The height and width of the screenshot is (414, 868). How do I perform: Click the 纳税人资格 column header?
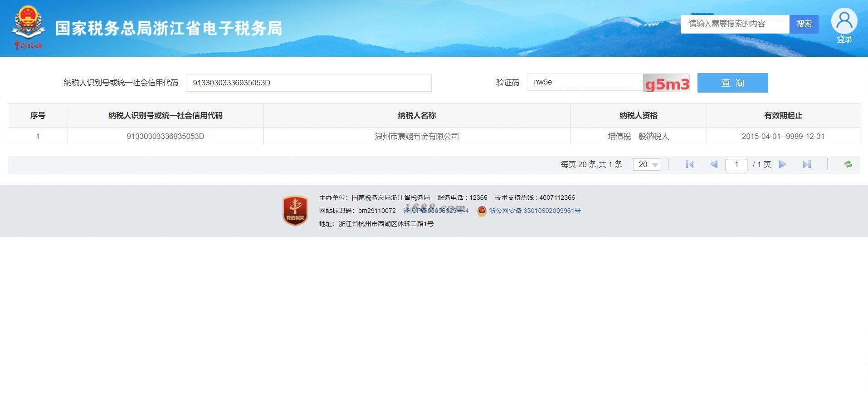coord(639,116)
